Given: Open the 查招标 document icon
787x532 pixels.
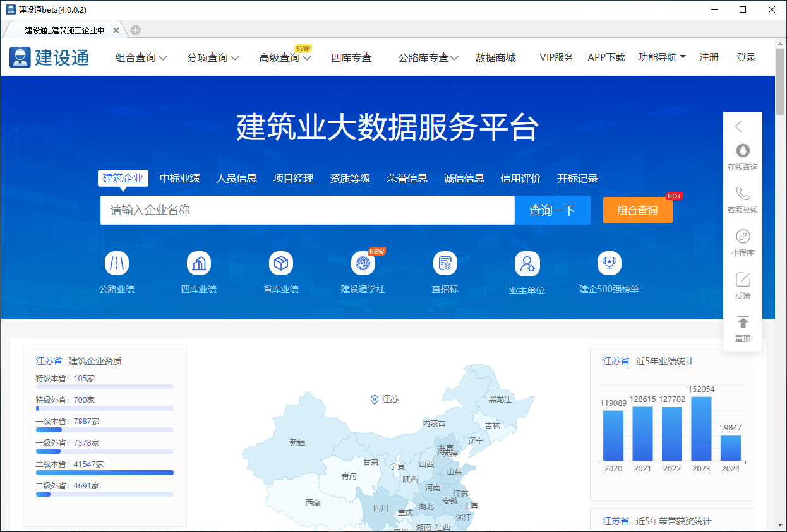Looking at the screenshot, I should click(x=445, y=263).
